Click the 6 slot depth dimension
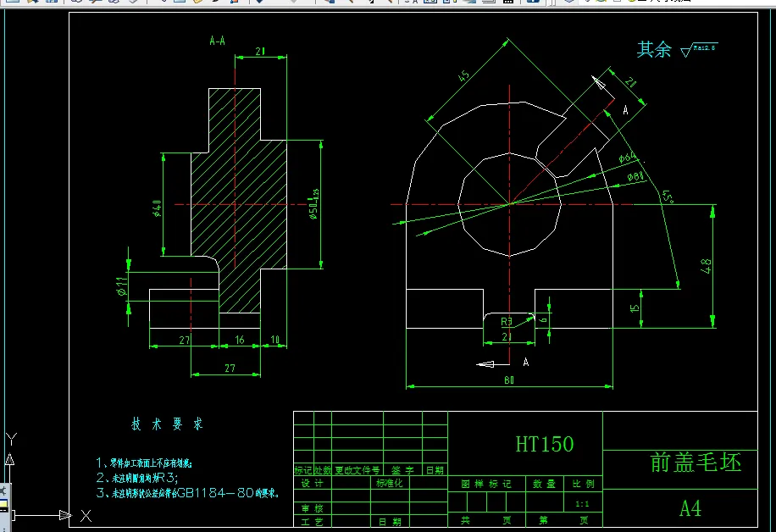Screen dimensions: 776x532 tap(543, 319)
